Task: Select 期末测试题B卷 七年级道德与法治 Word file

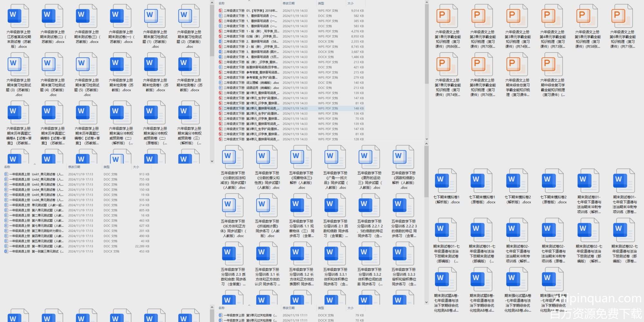Action: pos(482,279)
